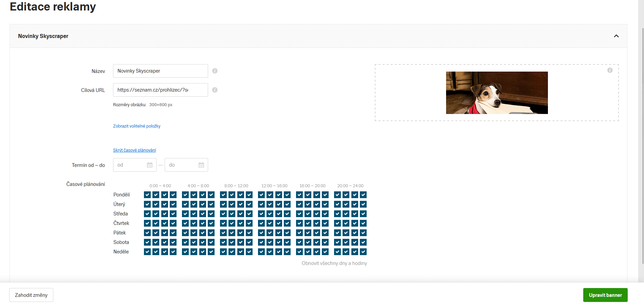Click Zobrazit volitelné položky link
This screenshot has width=644, height=305.
pyautogui.click(x=136, y=126)
